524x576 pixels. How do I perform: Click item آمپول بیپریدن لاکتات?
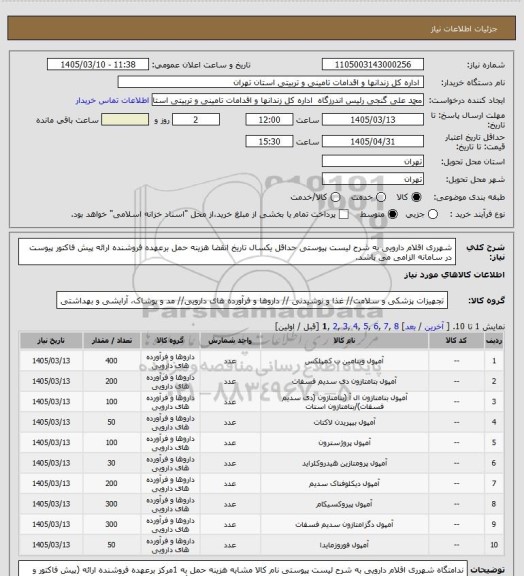click(x=344, y=422)
